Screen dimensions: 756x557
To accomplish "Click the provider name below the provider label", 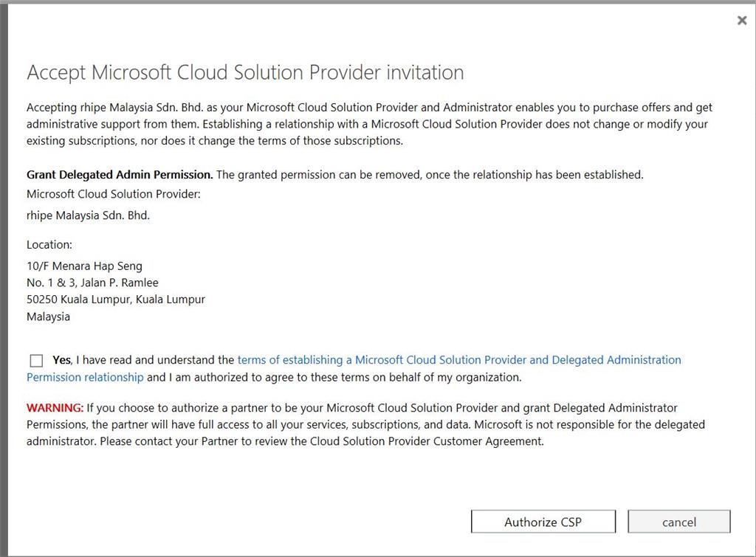I will coord(88,216).
